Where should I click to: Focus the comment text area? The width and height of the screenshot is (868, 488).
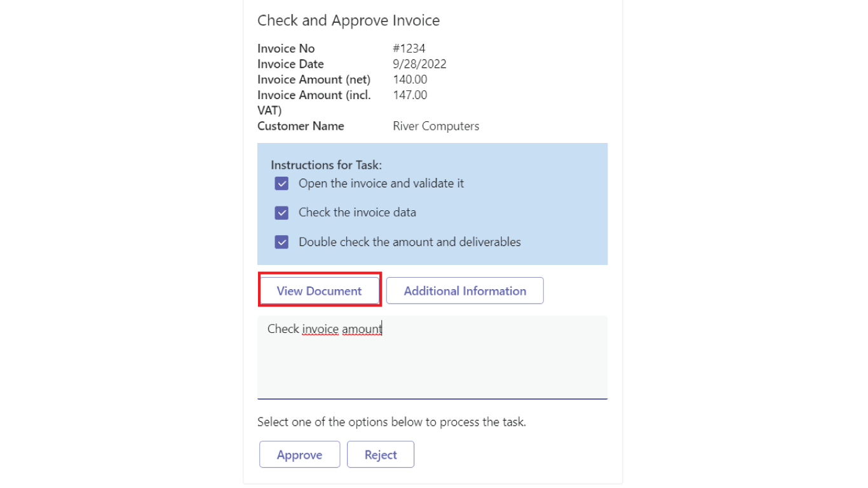click(432, 365)
